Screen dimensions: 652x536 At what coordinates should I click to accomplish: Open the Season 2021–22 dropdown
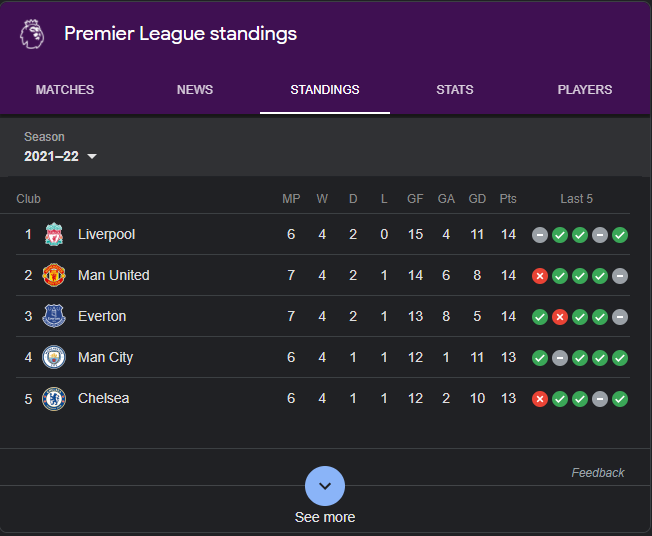pos(60,156)
